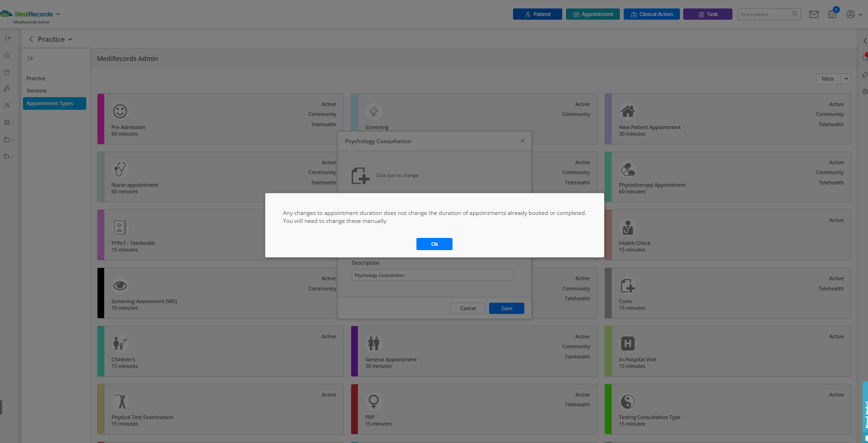This screenshot has width=868, height=443.
Task: Expand the Filter dropdown arrow
Action: pyautogui.click(x=846, y=78)
